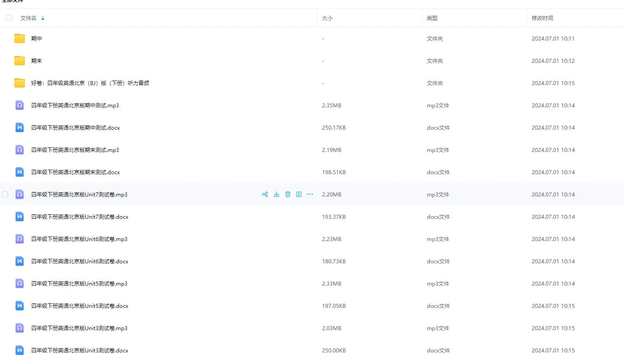Click the 期中 folder icon
Viewport: 624px width, 364px height.
pyautogui.click(x=20, y=38)
